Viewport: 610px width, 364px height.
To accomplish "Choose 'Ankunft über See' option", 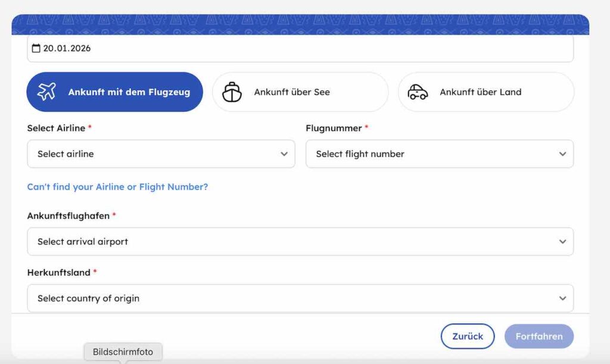I will [292, 92].
